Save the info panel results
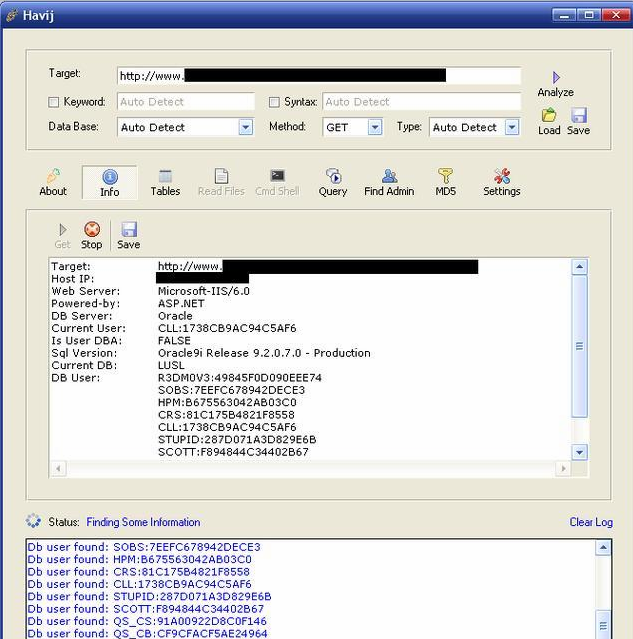 click(x=129, y=235)
